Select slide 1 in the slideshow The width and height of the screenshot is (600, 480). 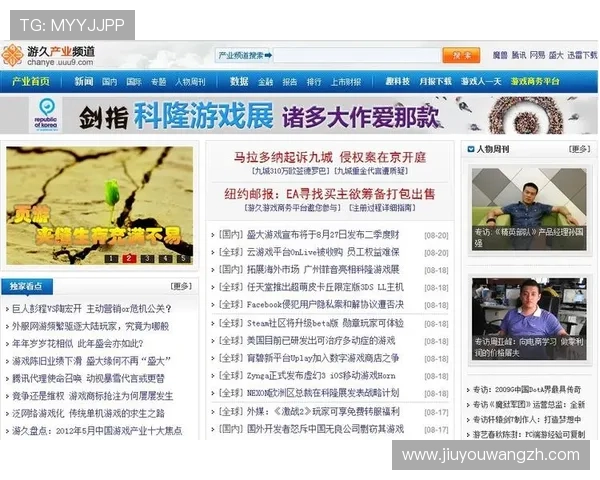tap(111, 258)
